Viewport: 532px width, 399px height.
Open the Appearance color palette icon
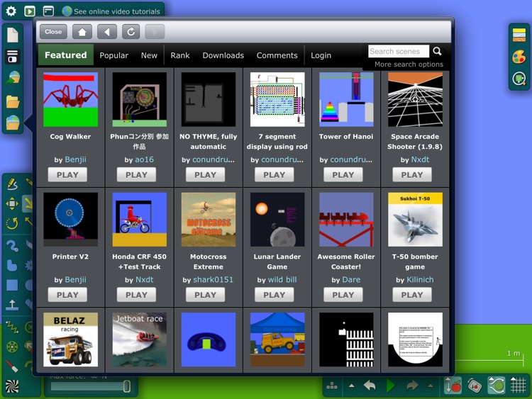coord(519,57)
